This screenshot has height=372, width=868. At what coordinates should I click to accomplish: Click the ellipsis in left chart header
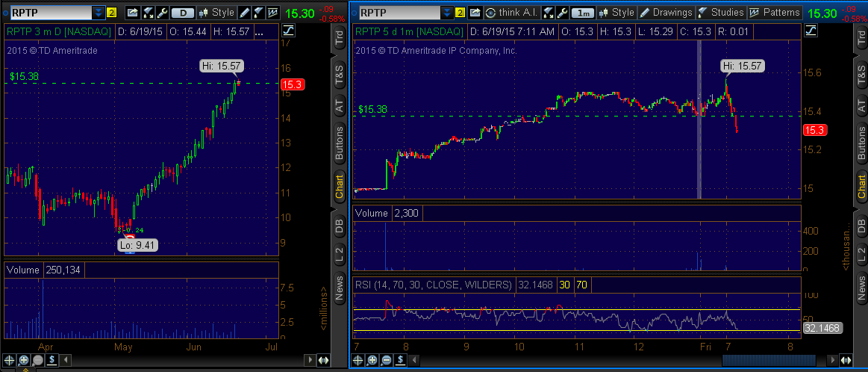click(259, 33)
